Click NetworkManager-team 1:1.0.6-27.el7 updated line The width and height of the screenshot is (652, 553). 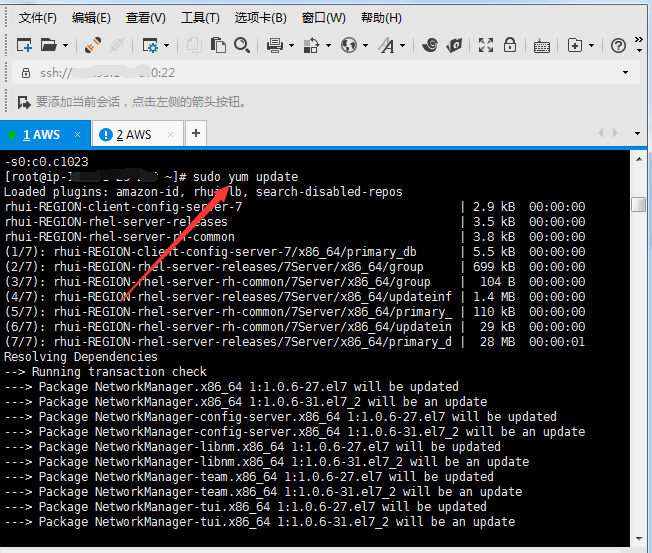(x=249, y=477)
